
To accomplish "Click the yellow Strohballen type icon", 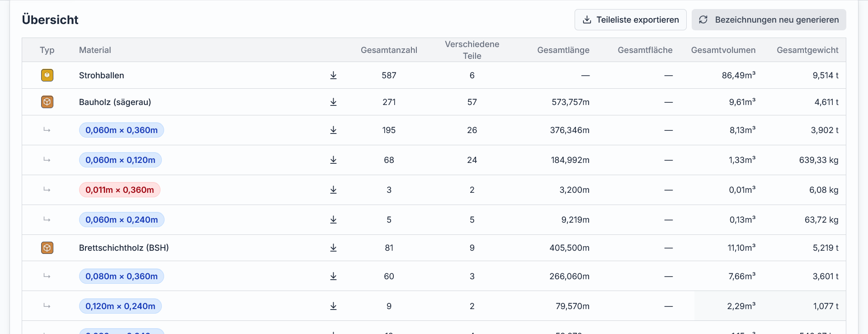I will point(47,75).
